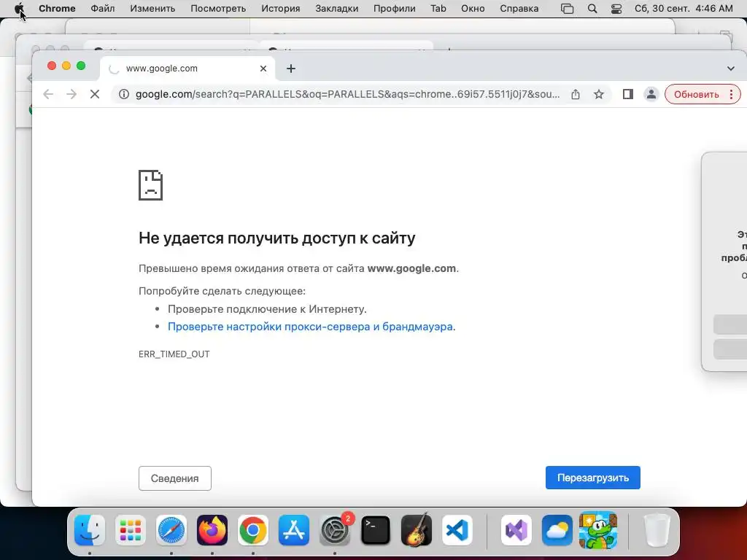Open the App Store from the Dock
747x560 pixels.
294,530
